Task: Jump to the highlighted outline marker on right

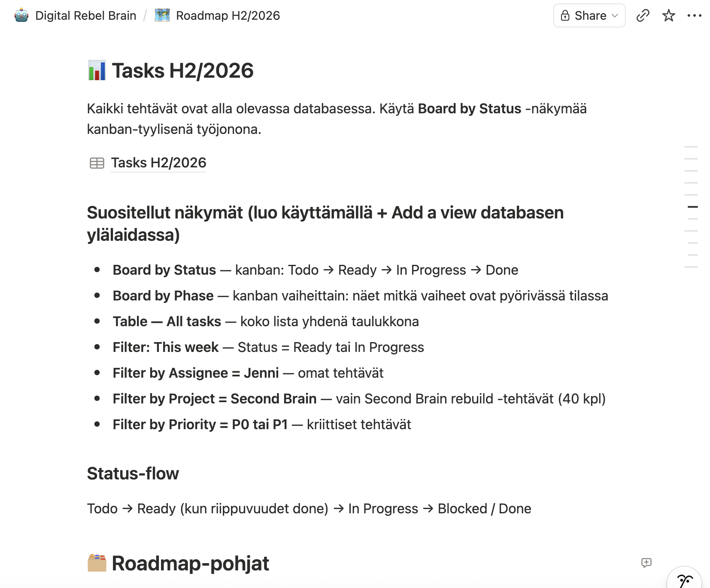Action: tap(692, 207)
